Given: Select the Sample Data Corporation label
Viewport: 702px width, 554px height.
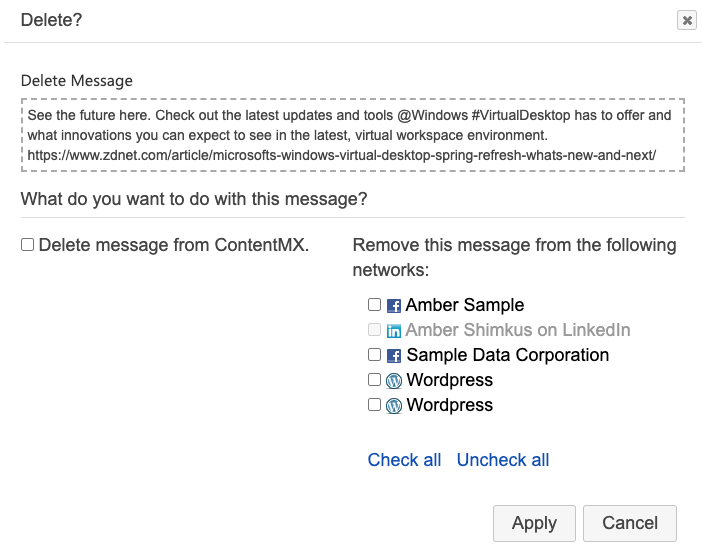Looking at the screenshot, I should click(x=508, y=355).
